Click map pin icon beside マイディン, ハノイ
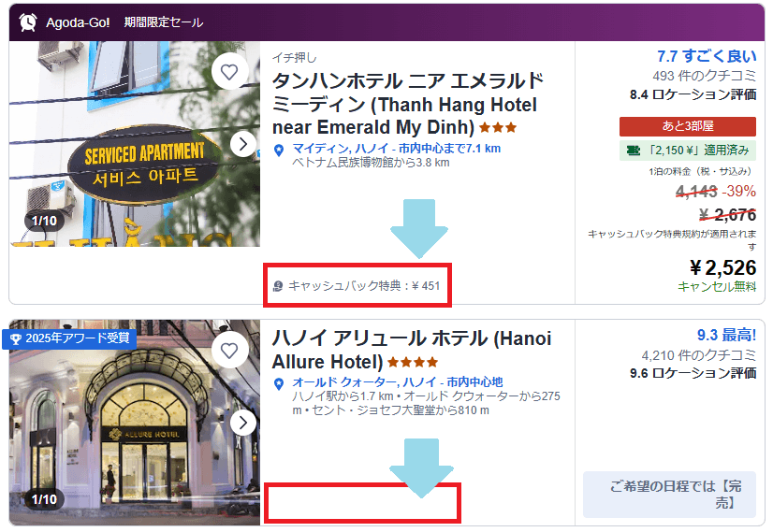The height and width of the screenshot is (532, 773). (279, 151)
